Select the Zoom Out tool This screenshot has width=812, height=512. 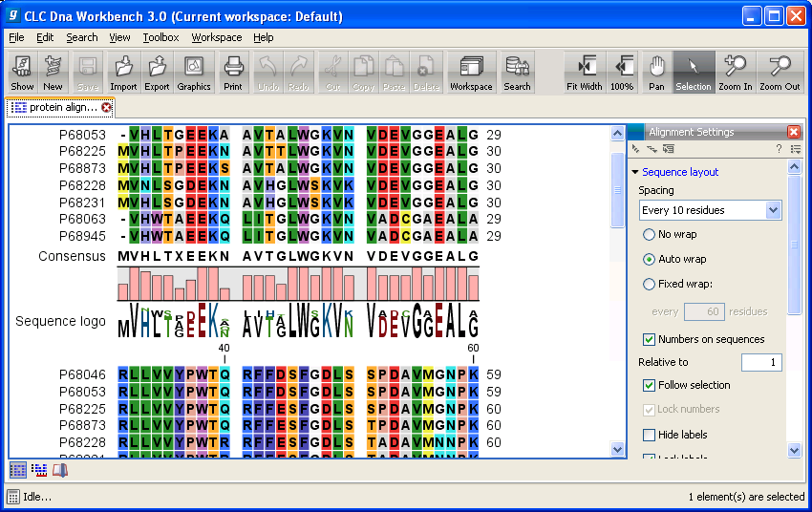coord(780,73)
